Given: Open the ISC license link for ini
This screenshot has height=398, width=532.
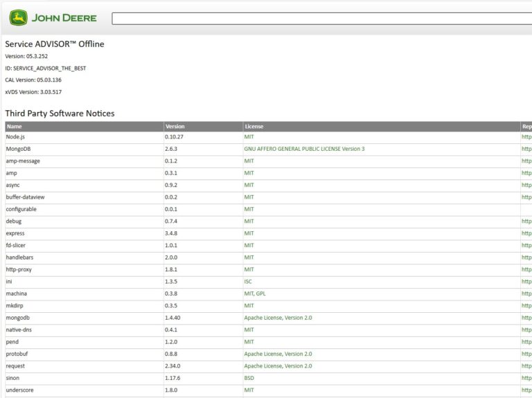Looking at the screenshot, I should coord(248,282).
